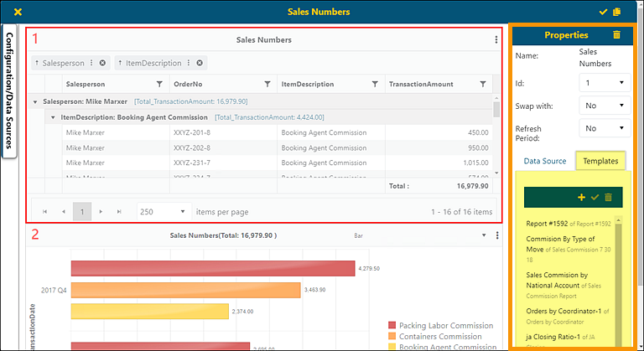
Task: Open the Sales Numbers grid kebab menu
Action: point(496,39)
